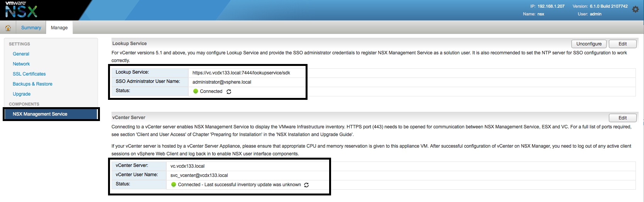
Task: Open the Upgrade page
Action: 22,94
